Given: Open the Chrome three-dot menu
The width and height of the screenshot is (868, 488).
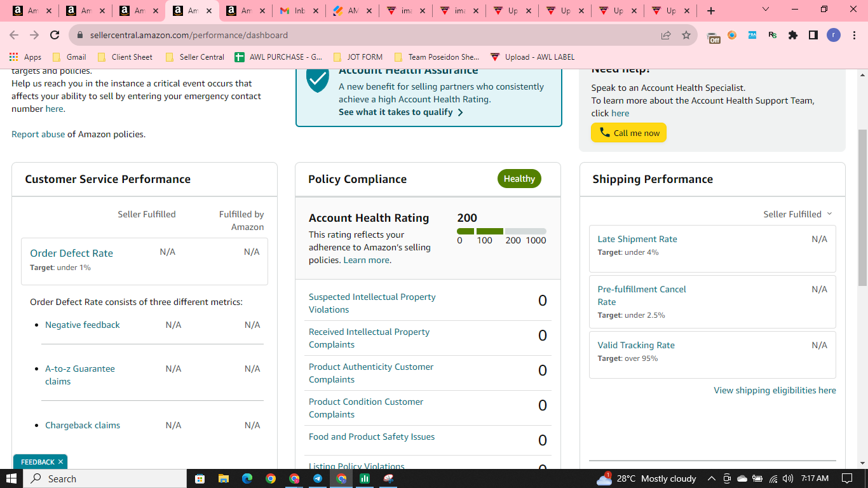Looking at the screenshot, I should [853, 36].
